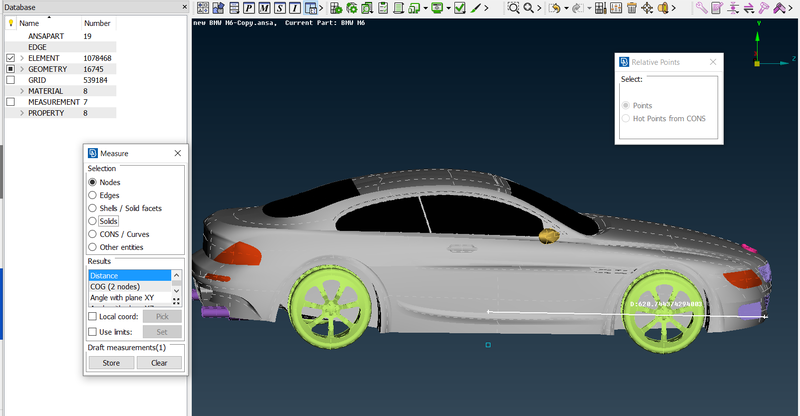The width and height of the screenshot is (800, 416).
Task: Click the pink swap arrows icon
Action: click(748, 8)
